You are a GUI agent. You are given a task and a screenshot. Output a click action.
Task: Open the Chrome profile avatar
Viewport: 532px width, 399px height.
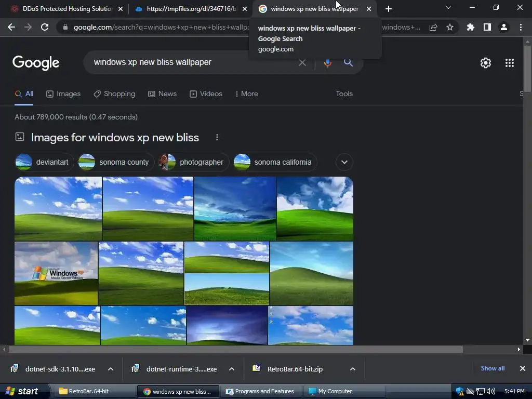[504, 27]
